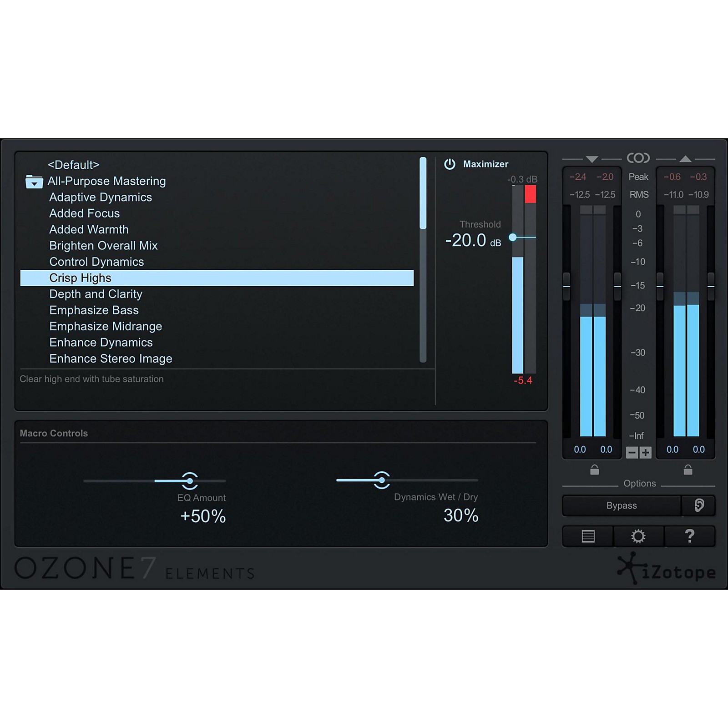728x728 pixels.
Task: Click the -5.4 gain reduction readout
Action: pyautogui.click(x=523, y=380)
